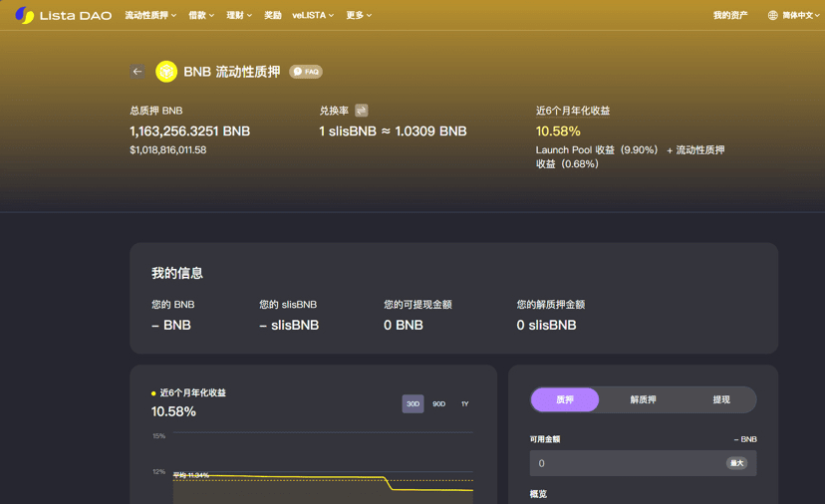Click the 0 slisBNB unstaking amount

pos(546,325)
